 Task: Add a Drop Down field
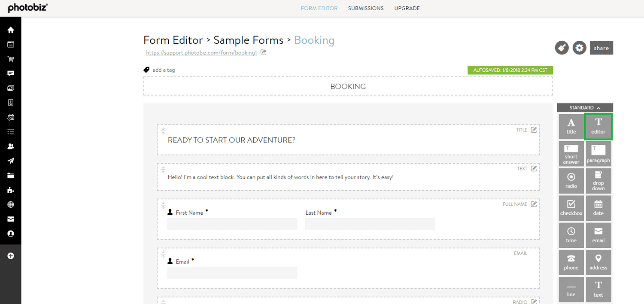point(598,180)
